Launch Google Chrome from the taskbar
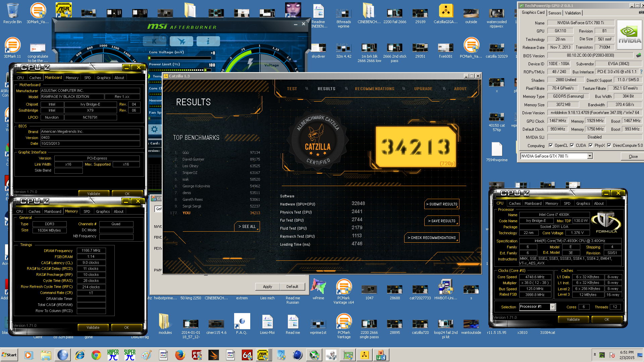 tap(96, 355)
